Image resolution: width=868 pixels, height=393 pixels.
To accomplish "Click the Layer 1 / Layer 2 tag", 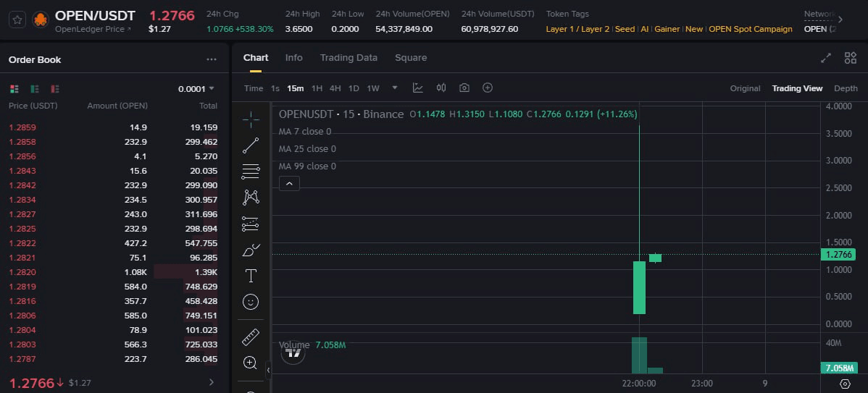I will tap(577, 29).
